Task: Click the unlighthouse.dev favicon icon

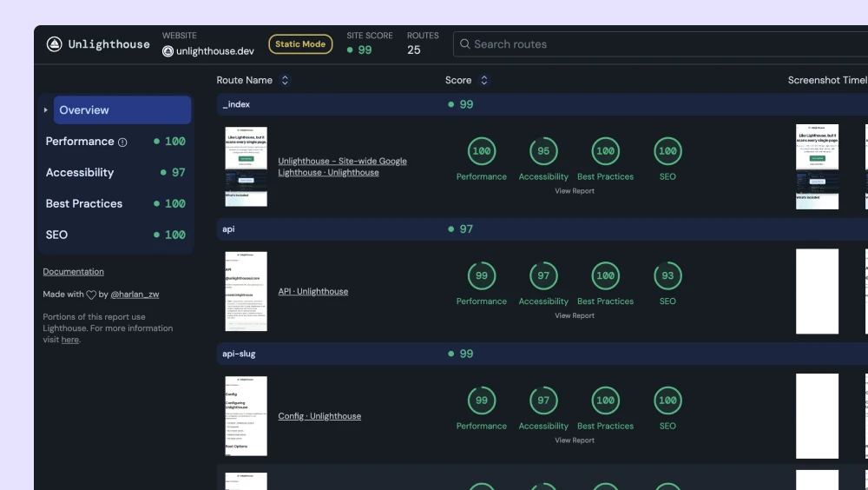Action: pyautogui.click(x=168, y=51)
